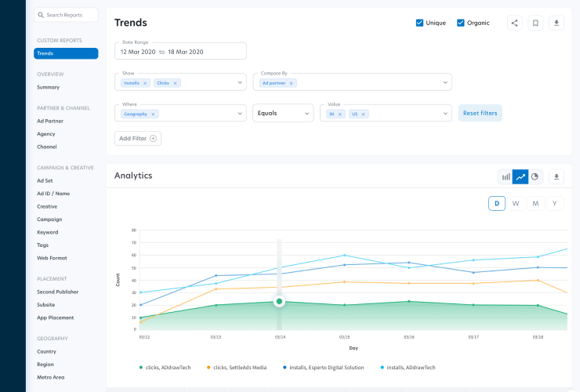Click the share report icon
This screenshot has height=392, width=580.
coord(514,23)
